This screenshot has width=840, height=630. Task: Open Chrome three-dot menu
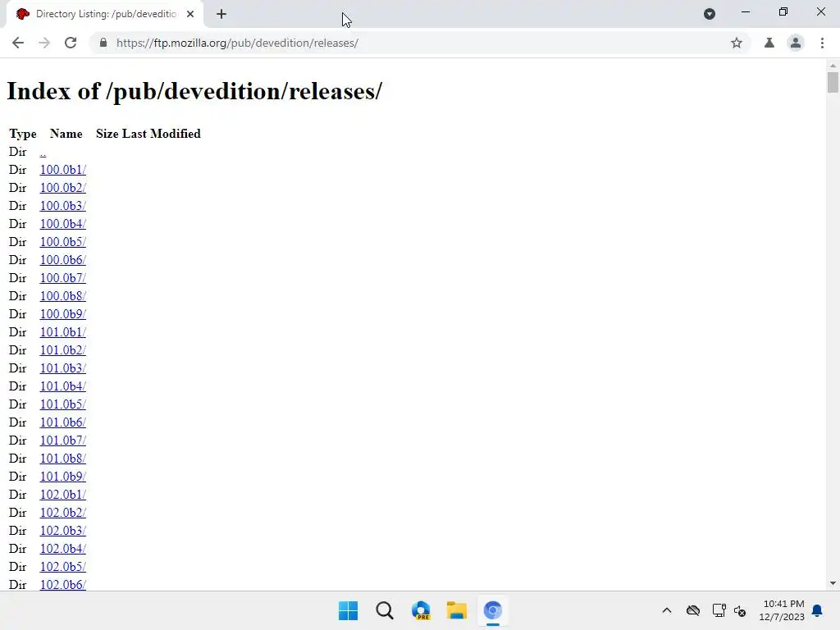pos(822,43)
